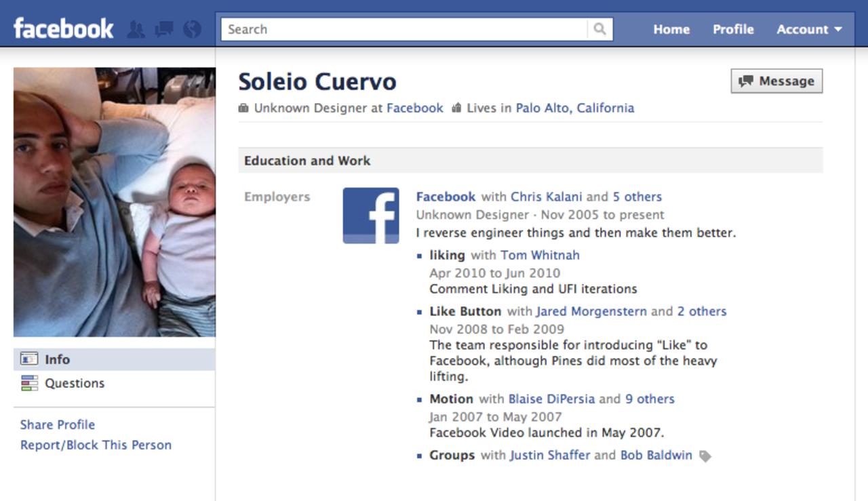This screenshot has width=868, height=501.
Task: Go to Home in top navigation
Action: [x=671, y=29]
